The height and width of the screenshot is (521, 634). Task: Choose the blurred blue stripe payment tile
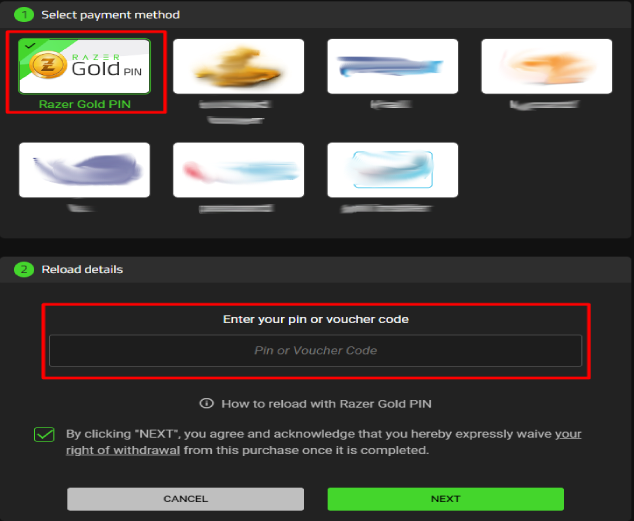coord(392,66)
